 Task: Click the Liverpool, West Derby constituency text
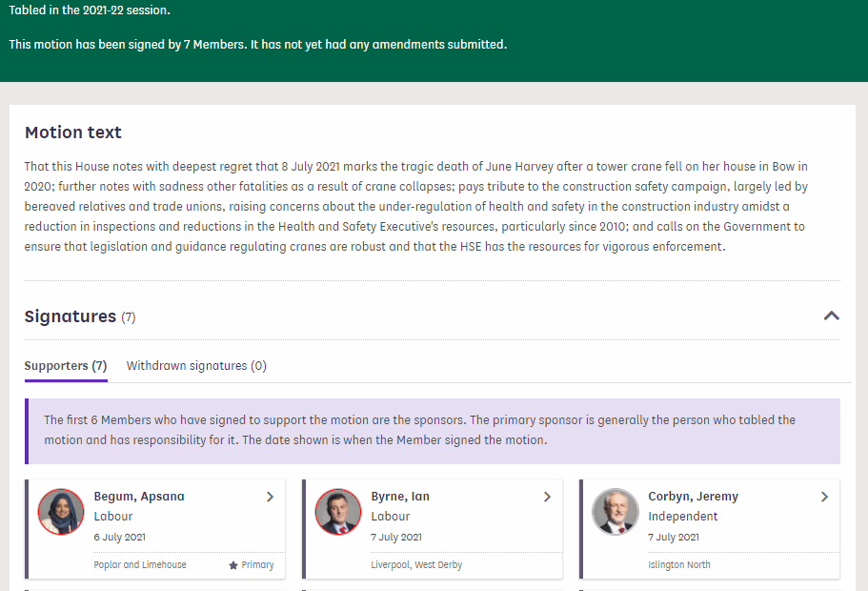click(x=416, y=565)
